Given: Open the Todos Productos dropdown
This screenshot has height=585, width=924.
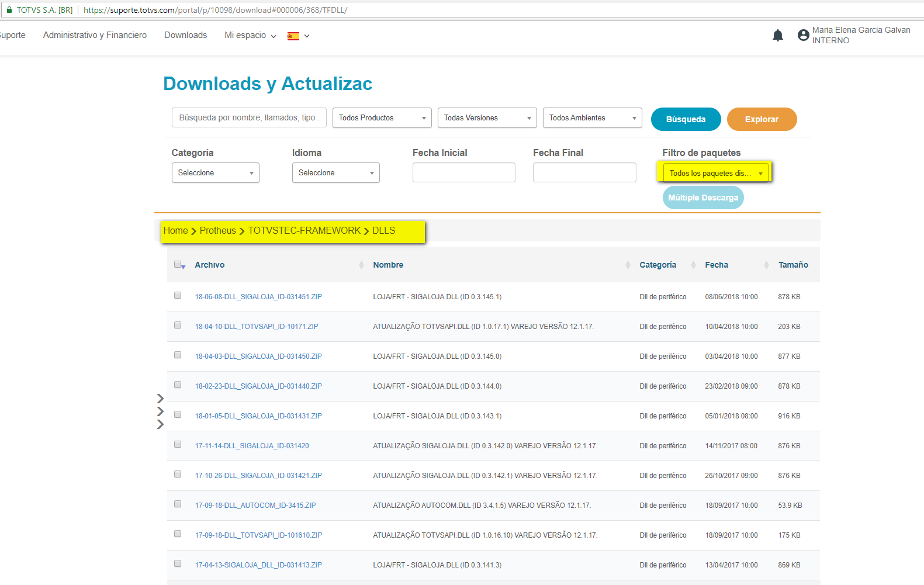Looking at the screenshot, I should click(x=382, y=117).
